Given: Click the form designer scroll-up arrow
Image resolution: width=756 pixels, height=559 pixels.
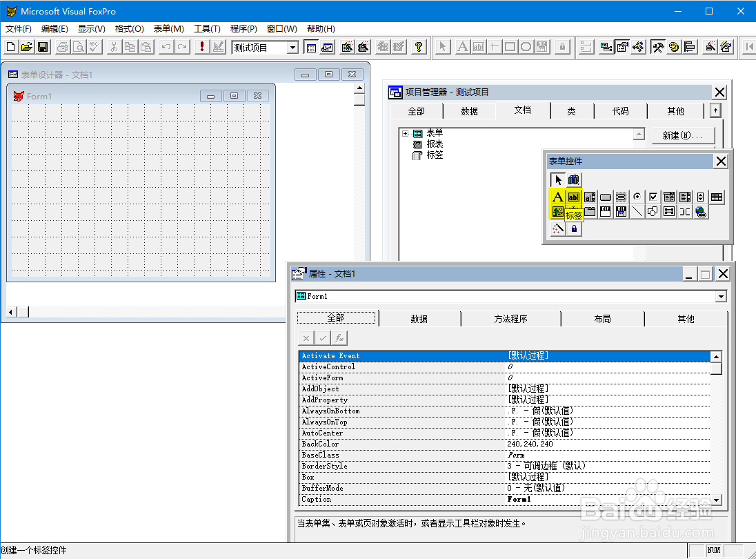Looking at the screenshot, I should click(359, 88).
